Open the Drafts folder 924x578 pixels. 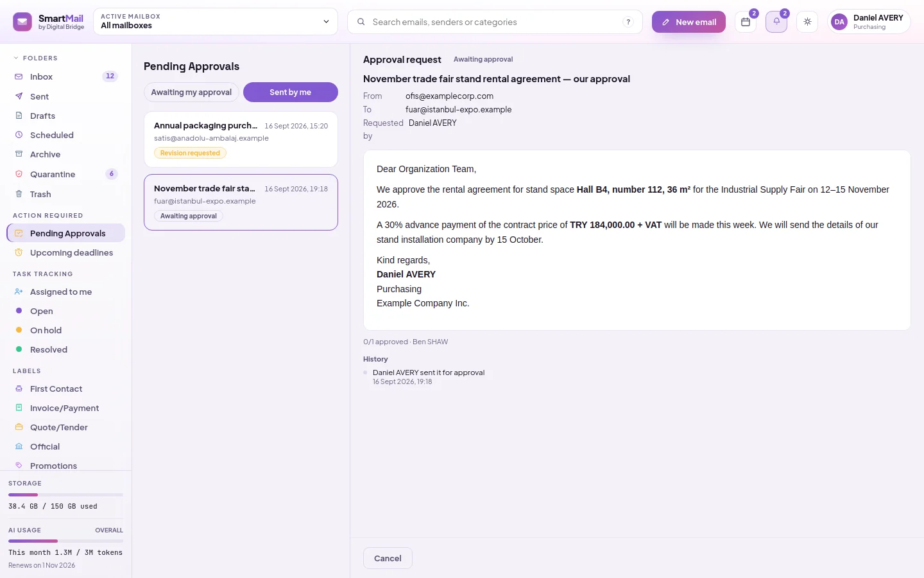(x=65, y=116)
